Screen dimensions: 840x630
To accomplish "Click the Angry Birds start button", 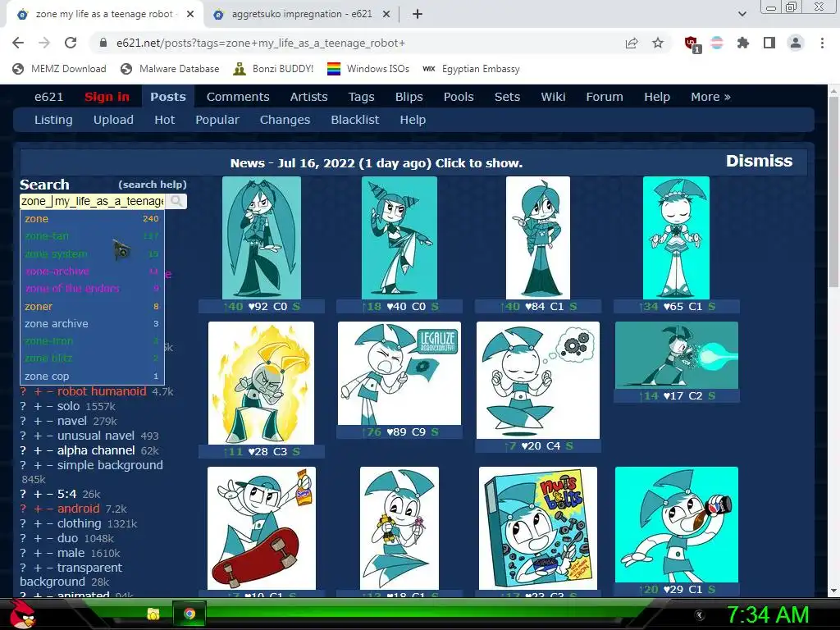I will [22, 614].
